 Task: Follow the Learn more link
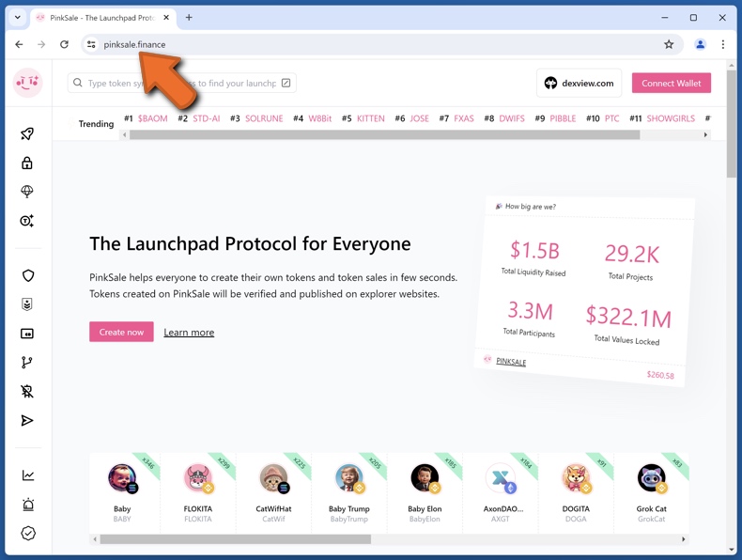(x=189, y=333)
